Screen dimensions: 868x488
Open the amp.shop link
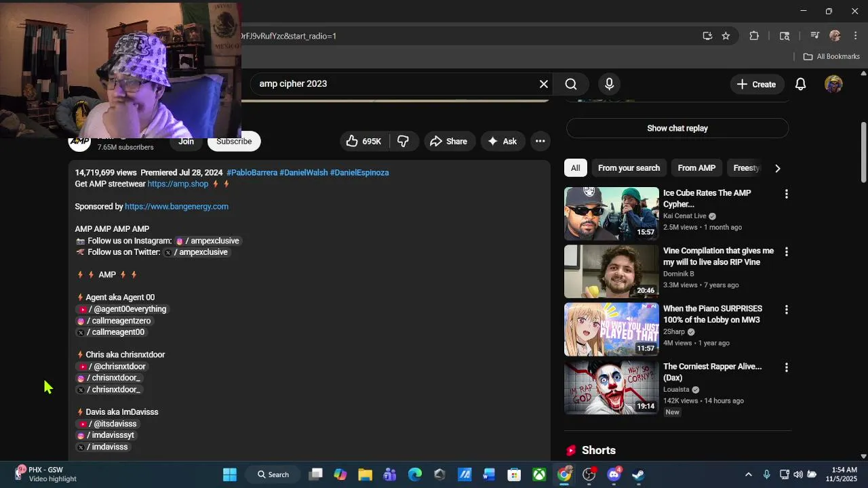click(x=178, y=184)
